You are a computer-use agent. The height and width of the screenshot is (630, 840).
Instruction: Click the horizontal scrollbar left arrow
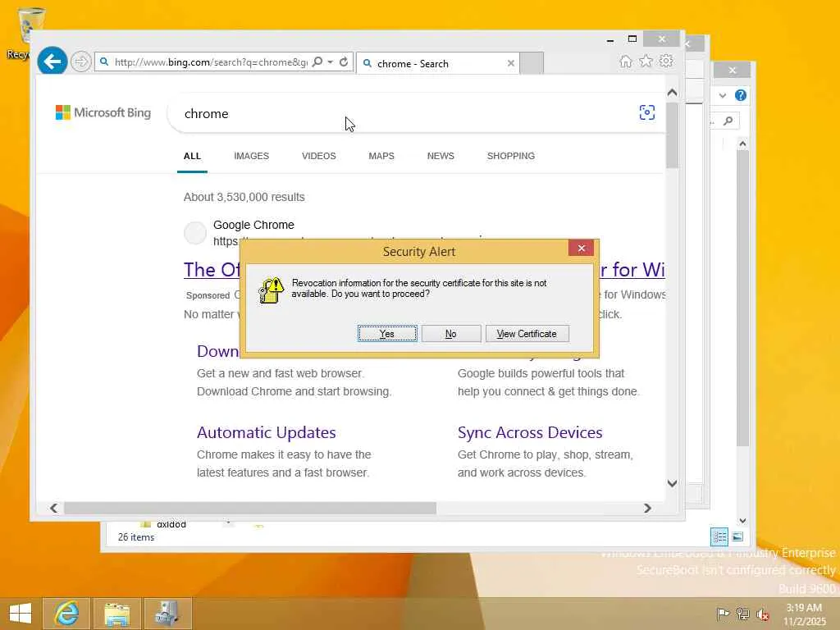click(x=53, y=508)
